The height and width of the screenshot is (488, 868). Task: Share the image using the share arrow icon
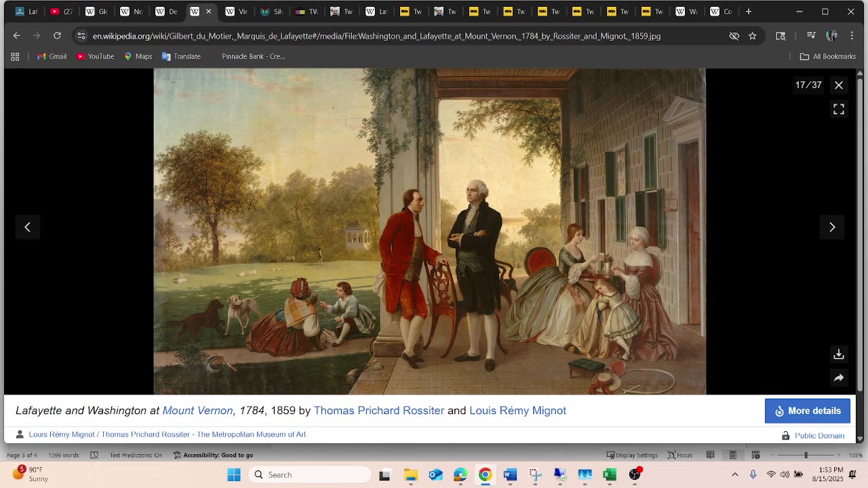tap(839, 378)
